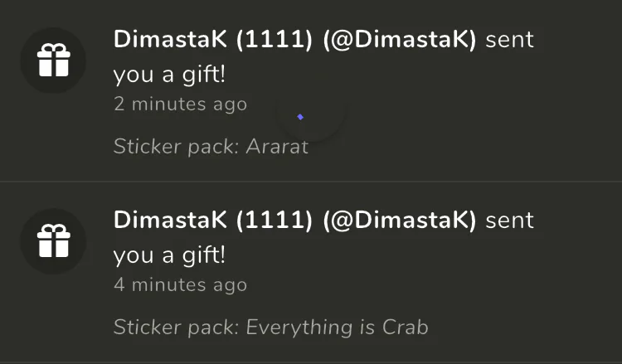
Task: Click the divider line between the two notifications
Action: point(311,182)
